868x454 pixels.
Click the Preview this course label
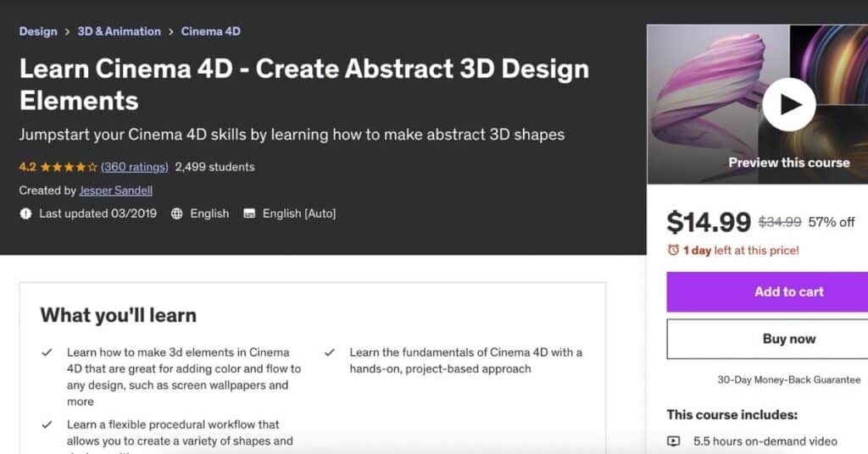[x=789, y=163]
